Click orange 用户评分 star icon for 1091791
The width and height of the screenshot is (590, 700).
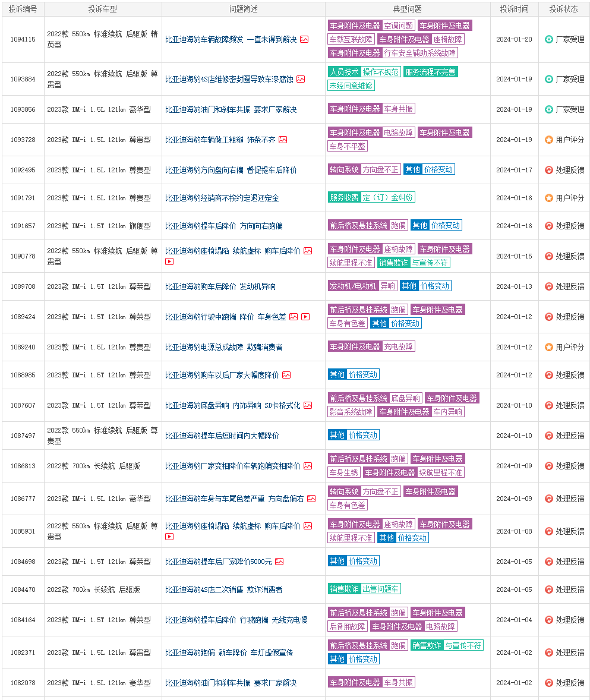tap(549, 198)
